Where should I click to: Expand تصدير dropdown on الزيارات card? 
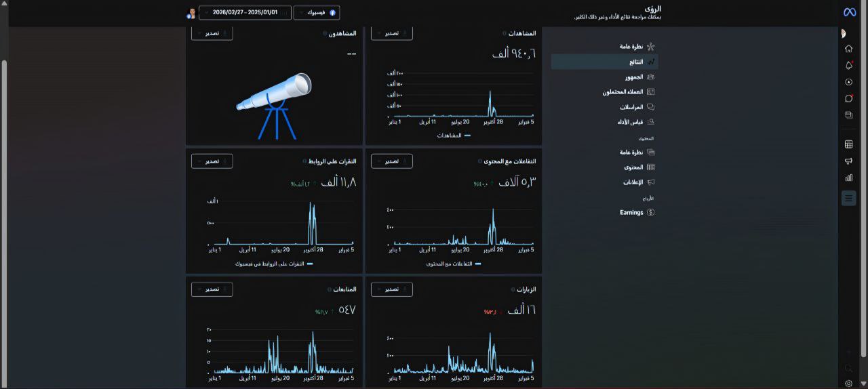392,289
